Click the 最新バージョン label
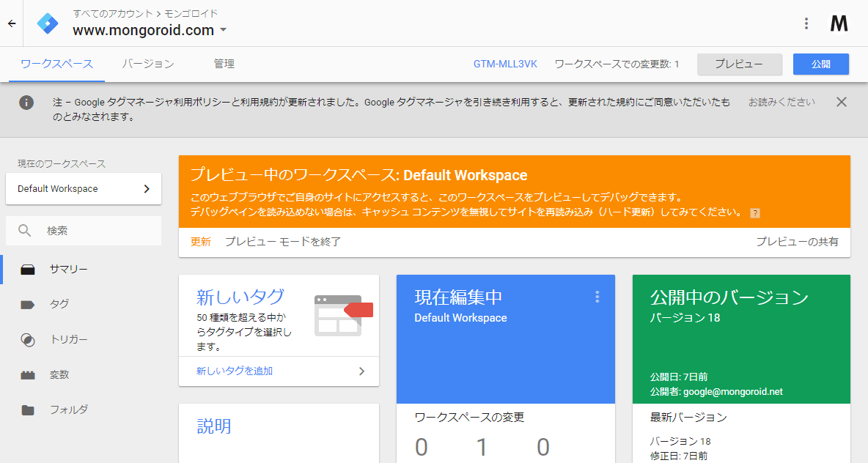Image resolution: width=868 pixels, height=463 pixels. pos(688,417)
